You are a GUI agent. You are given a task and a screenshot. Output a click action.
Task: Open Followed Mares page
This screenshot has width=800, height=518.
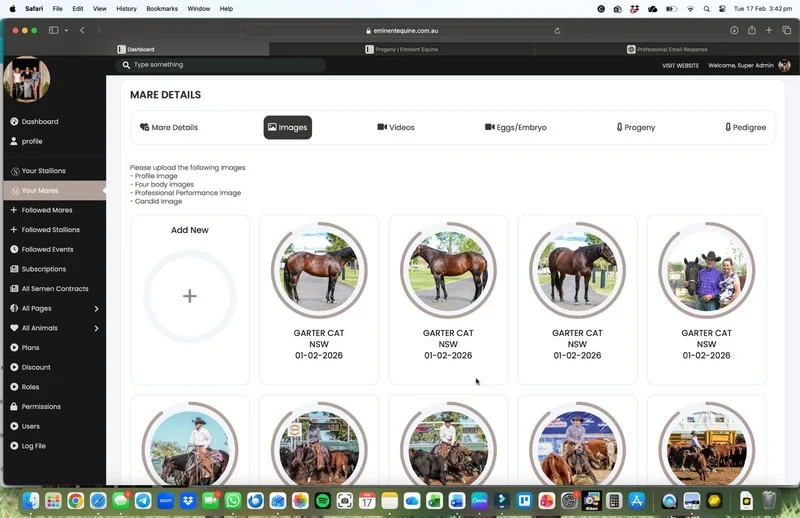47,210
